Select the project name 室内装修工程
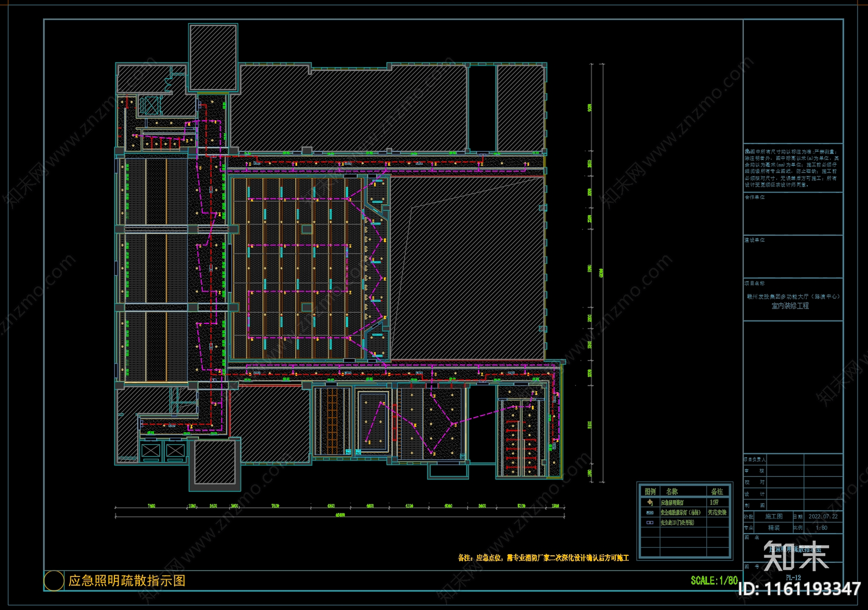The height and width of the screenshot is (610, 868). tap(790, 306)
